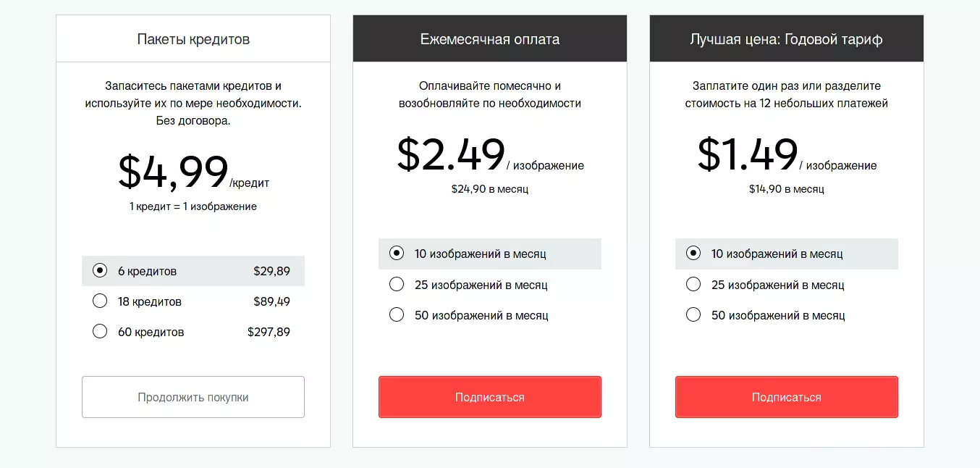Click the Лучшая цена: Годовой тариф header
The width and height of the screenshot is (980, 468).
[787, 39]
